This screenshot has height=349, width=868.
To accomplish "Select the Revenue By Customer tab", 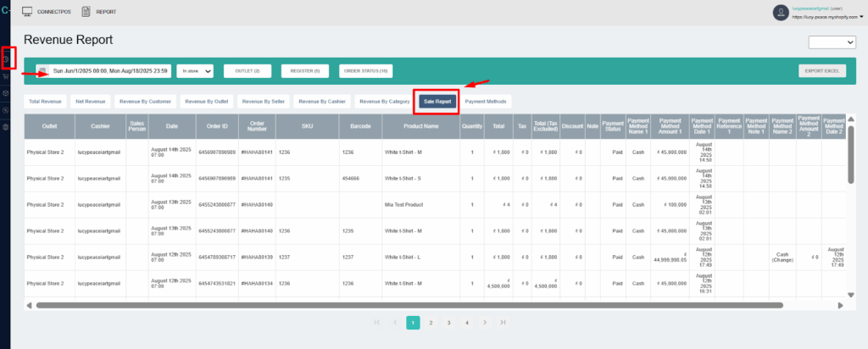I will click(x=145, y=102).
